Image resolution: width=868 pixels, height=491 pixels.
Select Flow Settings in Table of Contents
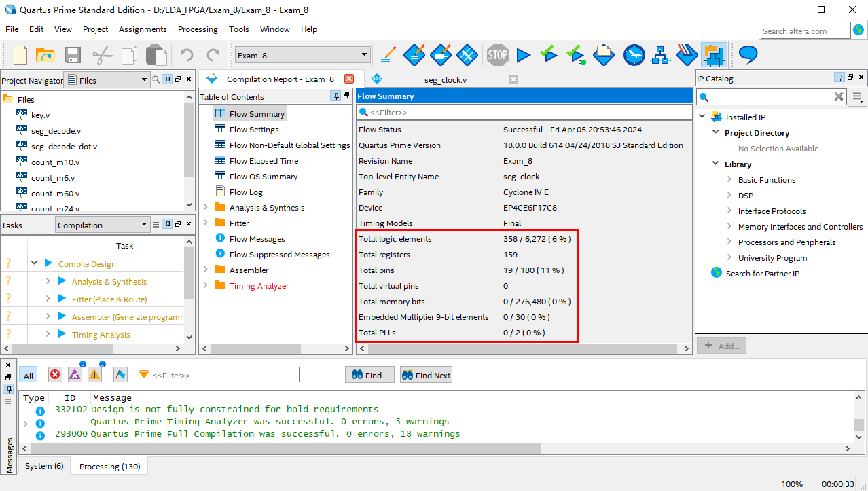[x=254, y=129]
